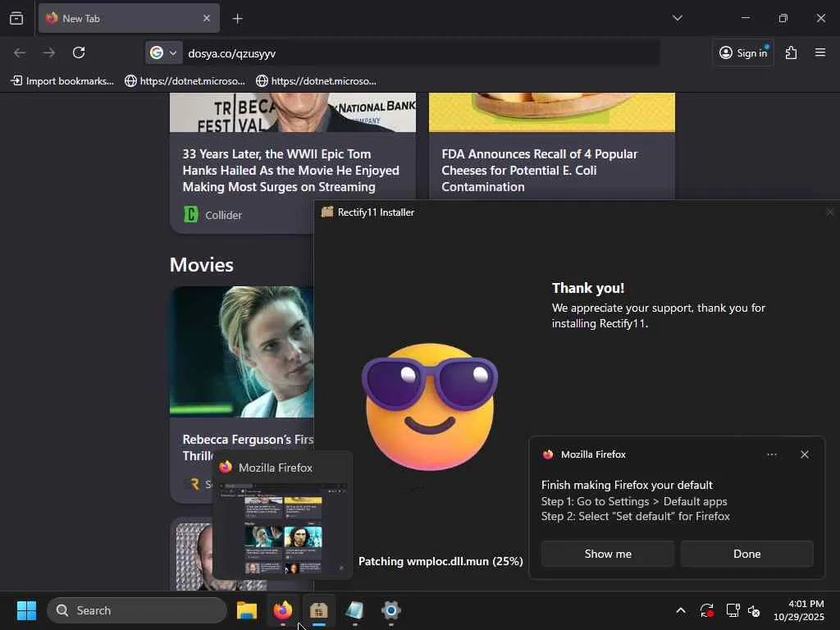Switch to Firefox taskbar icon
This screenshot has width=840, height=630.
click(283, 610)
